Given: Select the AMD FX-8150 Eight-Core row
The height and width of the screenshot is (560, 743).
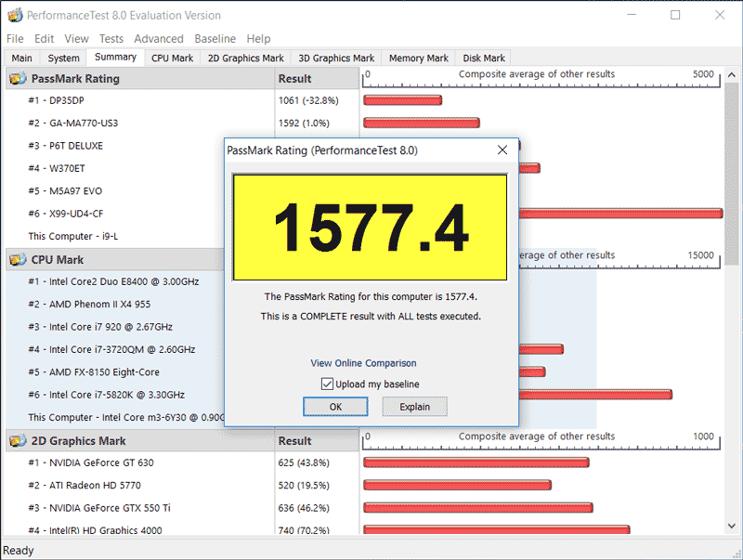Looking at the screenshot, I should [x=114, y=371].
